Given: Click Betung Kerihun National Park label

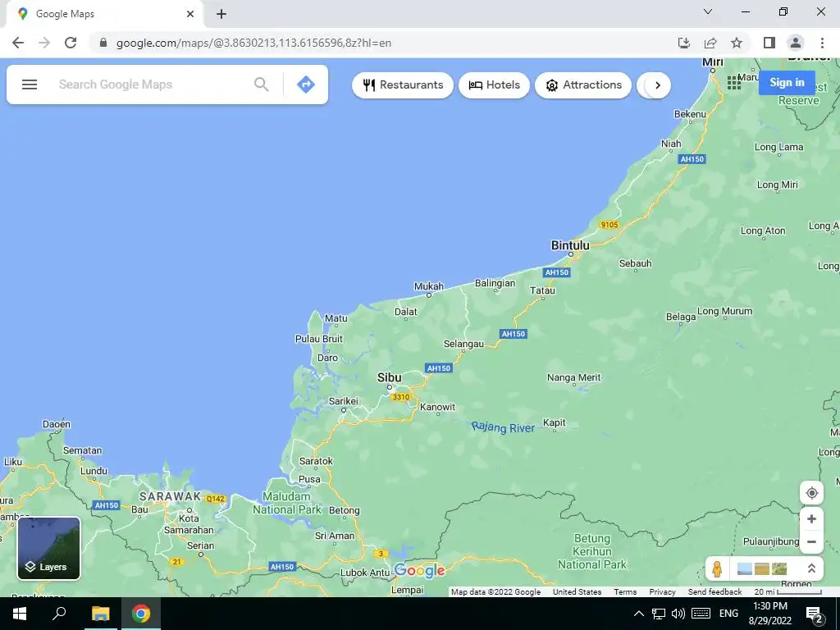Looking at the screenshot, I should [592, 552].
